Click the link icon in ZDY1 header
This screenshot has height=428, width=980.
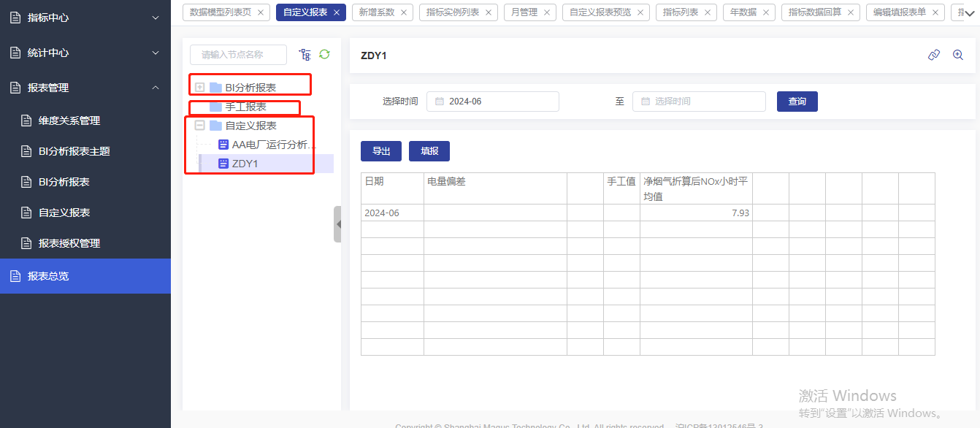[933, 56]
